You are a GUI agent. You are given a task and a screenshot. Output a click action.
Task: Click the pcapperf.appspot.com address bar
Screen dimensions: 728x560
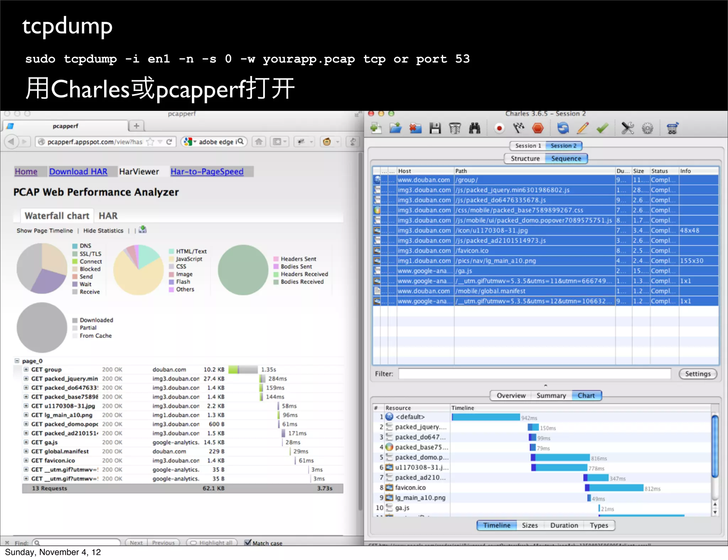(x=95, y=142)
